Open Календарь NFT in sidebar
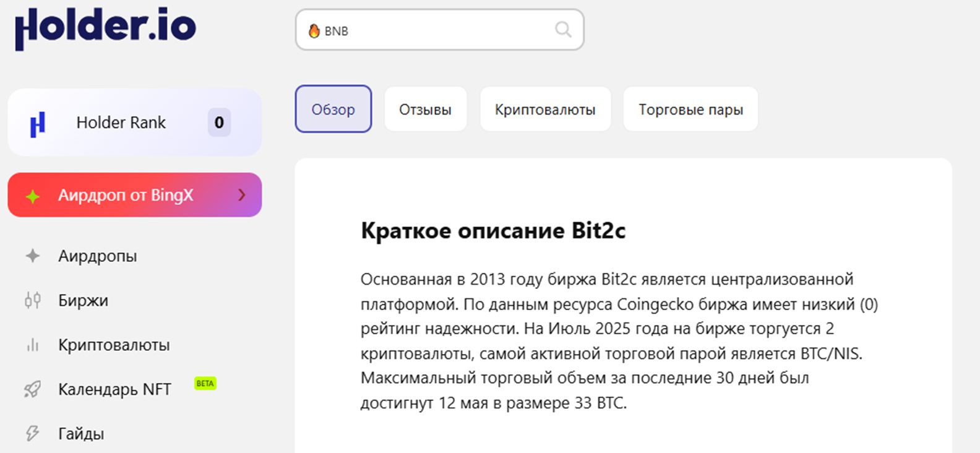The image size is (980, 453). 114,389
